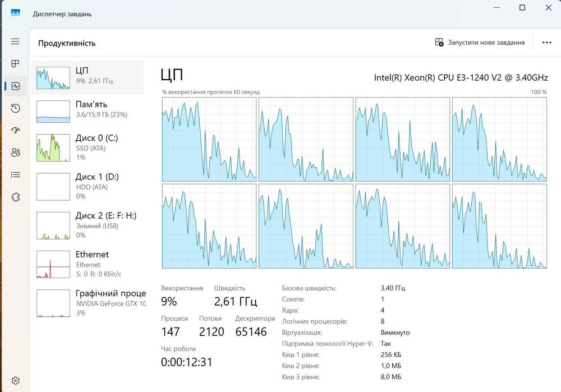Click 'Підтримка технології Hyper-V:' label

(x=328, y=344)
